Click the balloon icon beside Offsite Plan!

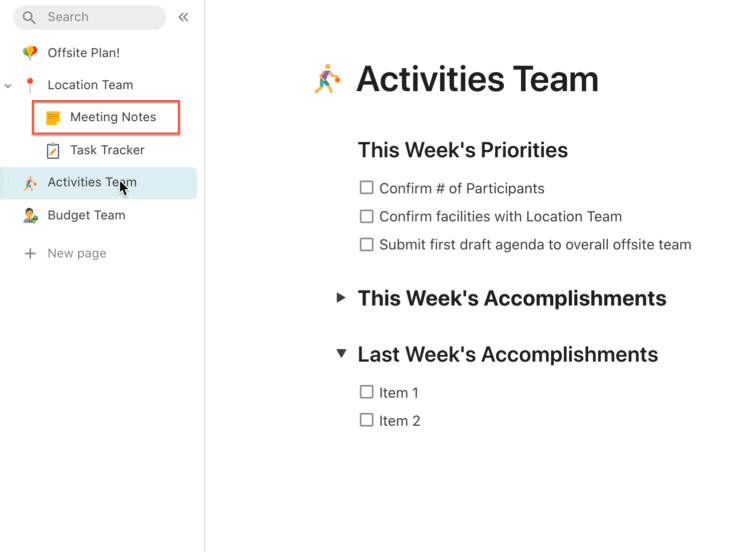tap(30, 53)
